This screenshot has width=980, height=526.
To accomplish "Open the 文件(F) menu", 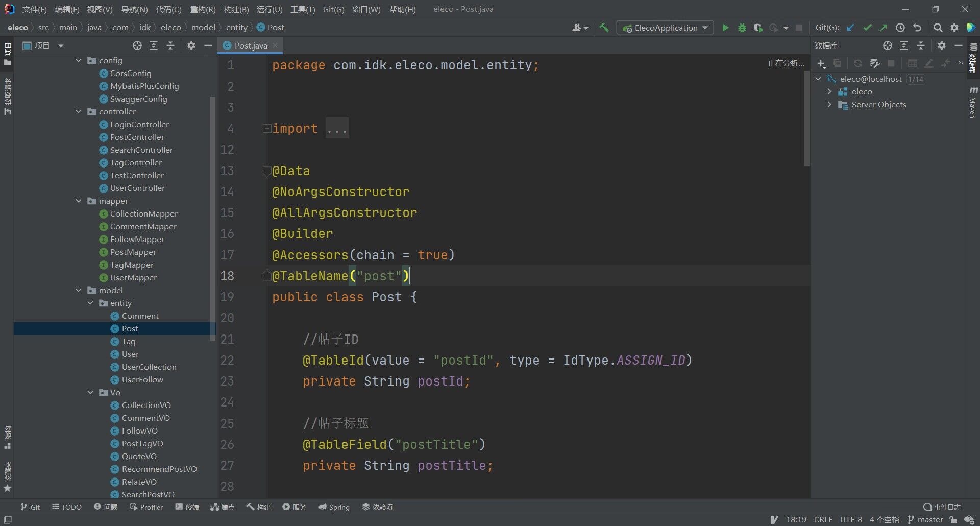I will pyautogui.click(x=34, y=9).
